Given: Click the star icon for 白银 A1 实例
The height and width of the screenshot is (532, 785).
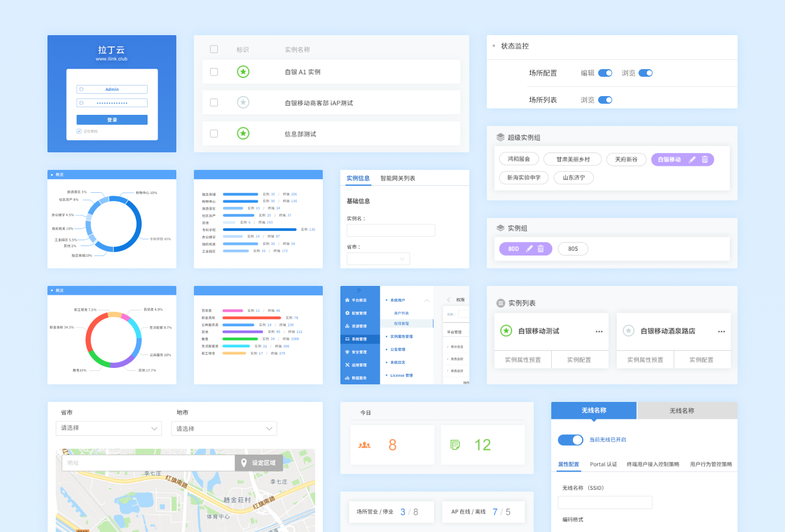Looking at the screenshot, I should 243,72.
